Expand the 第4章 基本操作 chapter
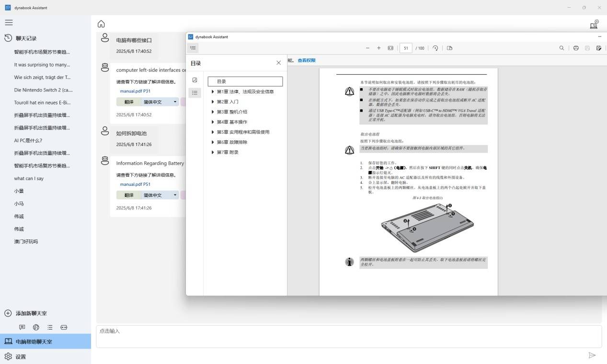607x364 pixels. click(213, 122)
